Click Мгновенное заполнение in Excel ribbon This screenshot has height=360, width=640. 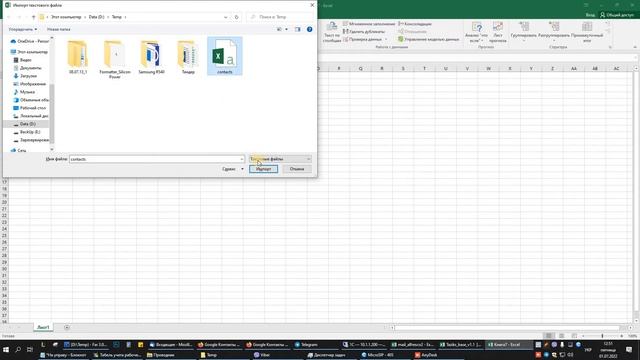[369, 24]
